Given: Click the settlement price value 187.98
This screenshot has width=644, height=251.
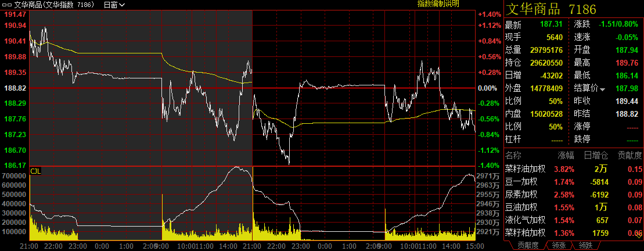Looking at the screenshot, I should pos(627,88).
